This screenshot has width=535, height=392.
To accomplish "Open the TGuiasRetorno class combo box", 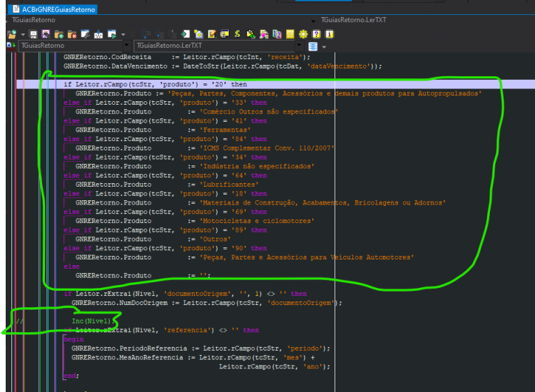I will click(74, 46).
